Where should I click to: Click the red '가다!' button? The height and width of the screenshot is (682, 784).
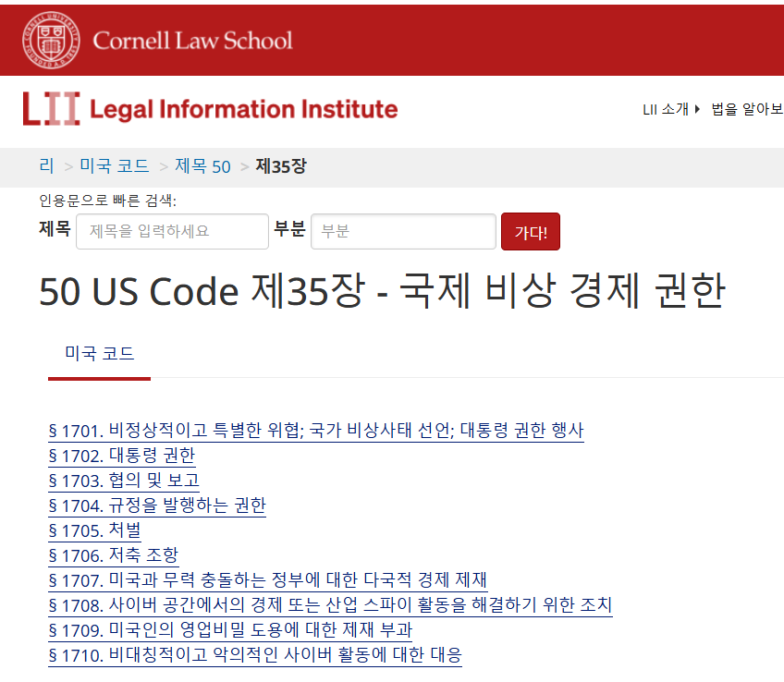(x=531, y=231)
